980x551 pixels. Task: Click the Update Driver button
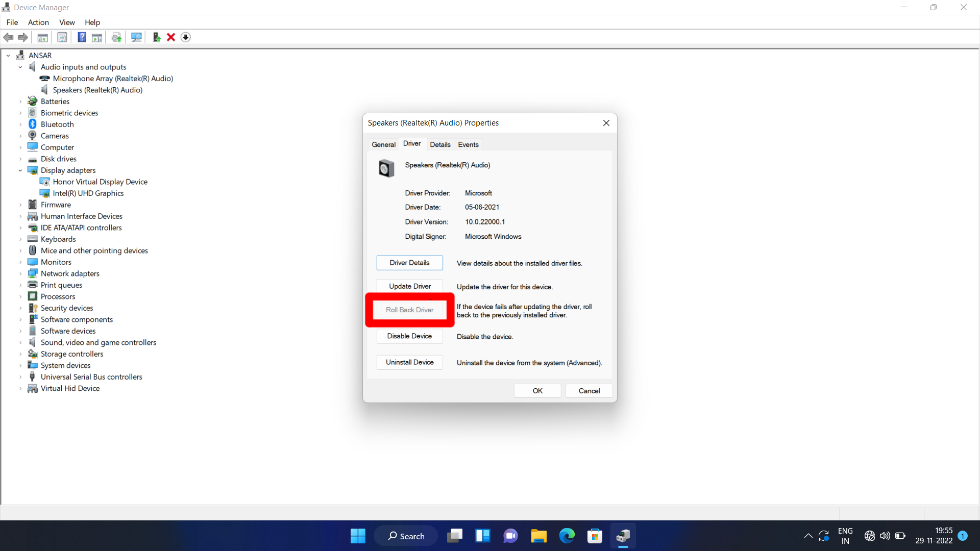point(410,286)
